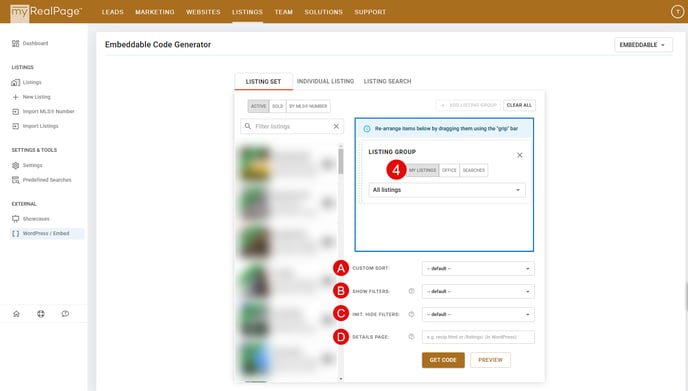Switch to the Listing Set tab
688x391 pixels.
tap(263, 82)
